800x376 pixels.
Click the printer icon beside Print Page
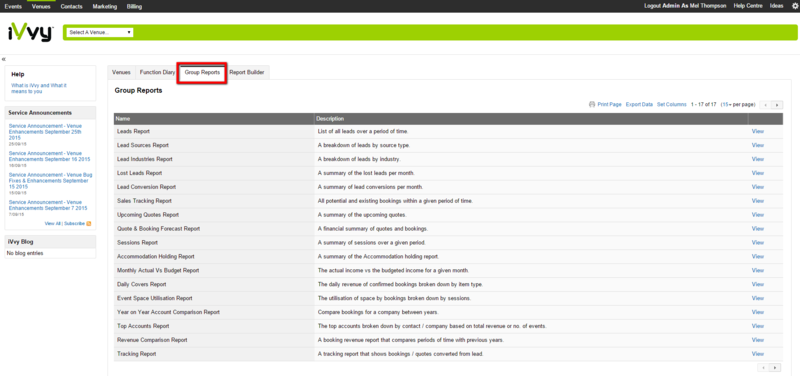click(x=592, y=104)
